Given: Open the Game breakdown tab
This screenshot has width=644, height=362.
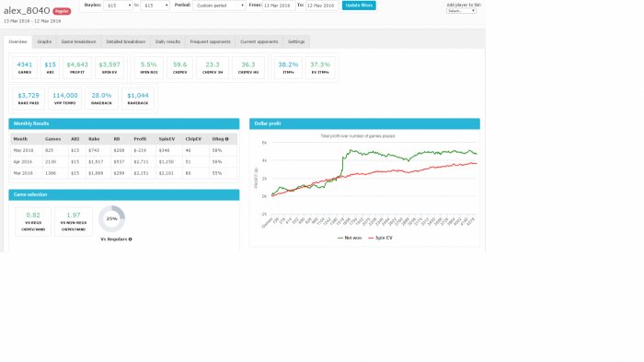Looking at the screenshot, I should pos(78,41).
